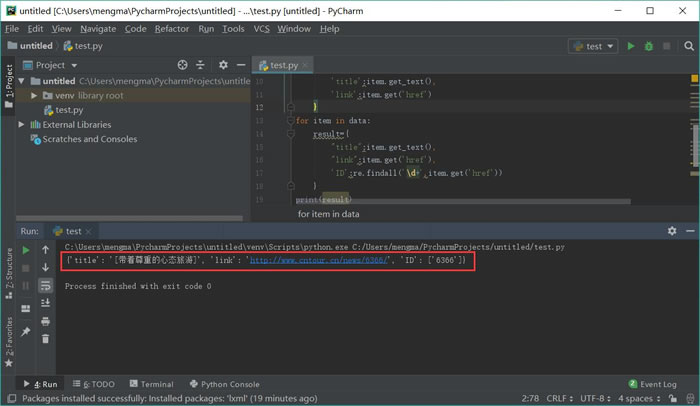The image size is (700, 406).
Task: Toggle the pin tab icon in Run panel
Action: coord(26,330)
